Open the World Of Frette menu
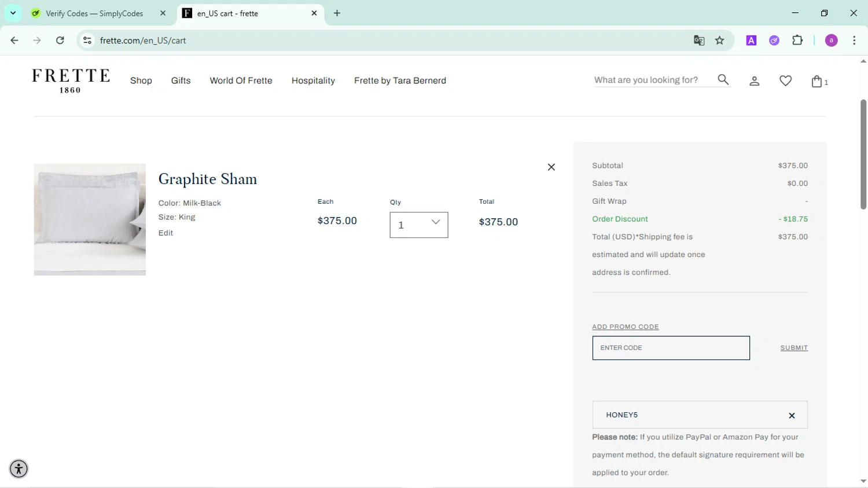 [241, 81]
